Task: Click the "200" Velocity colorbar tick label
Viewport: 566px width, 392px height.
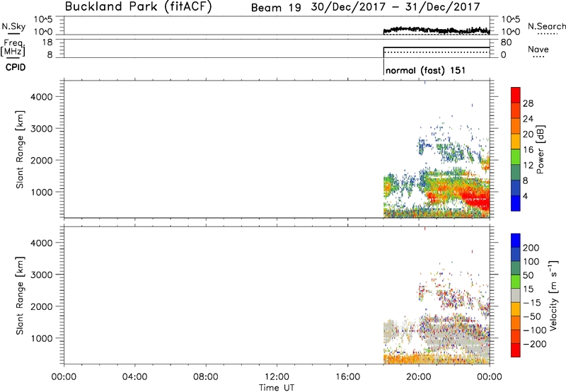Action: pos(531,248)
